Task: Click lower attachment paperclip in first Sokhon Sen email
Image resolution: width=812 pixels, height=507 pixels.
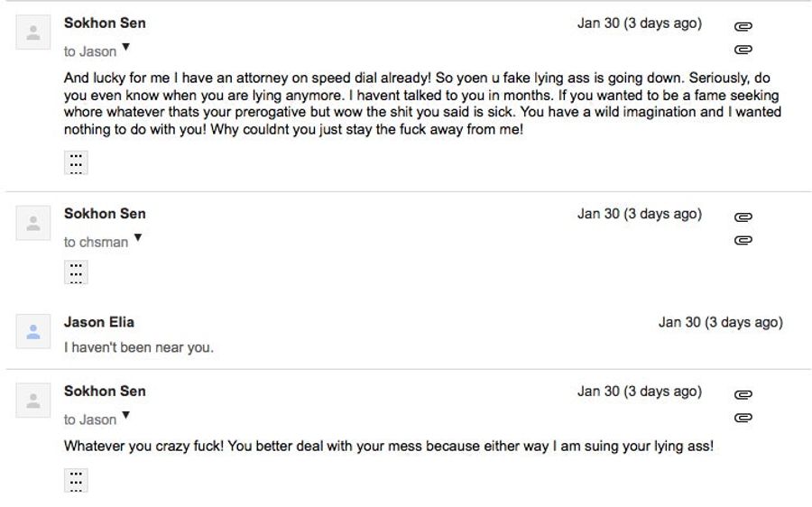Action: point(743,50)
